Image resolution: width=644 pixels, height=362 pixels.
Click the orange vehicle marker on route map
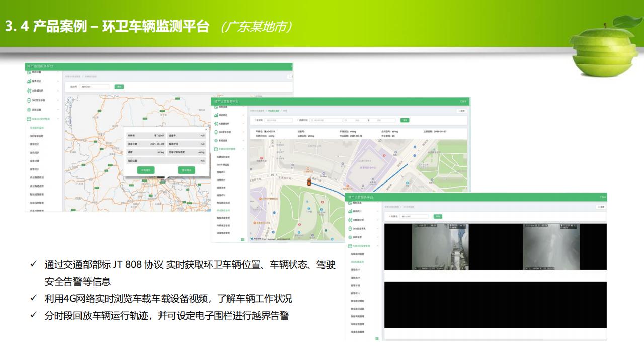point(309,182)
